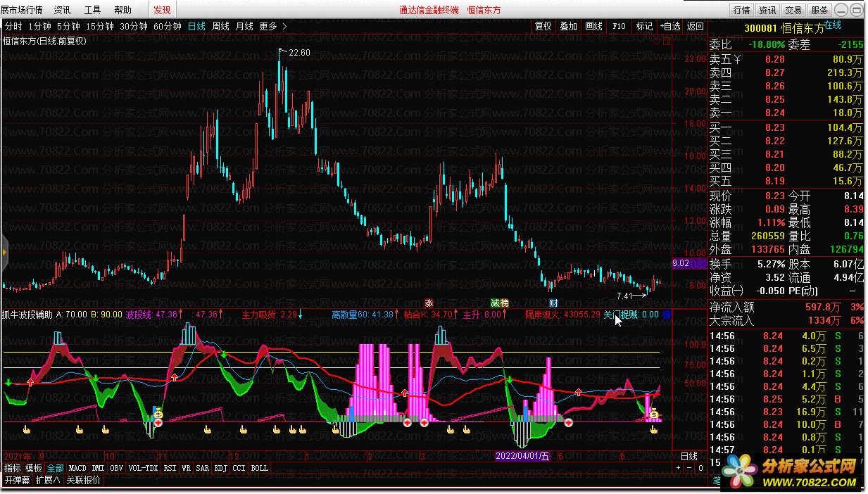
Task: Click stock code 300081 恒信东方
Action: point(784,28)
